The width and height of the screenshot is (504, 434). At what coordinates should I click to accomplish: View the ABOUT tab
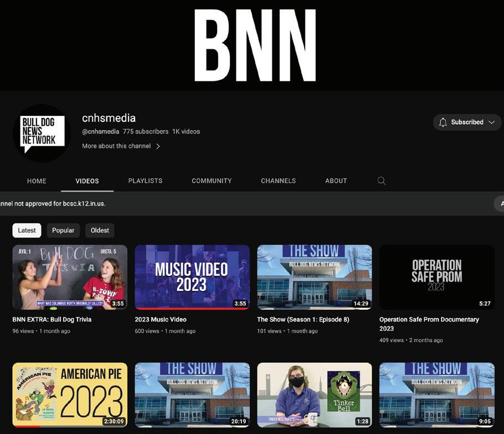(336, 181)
